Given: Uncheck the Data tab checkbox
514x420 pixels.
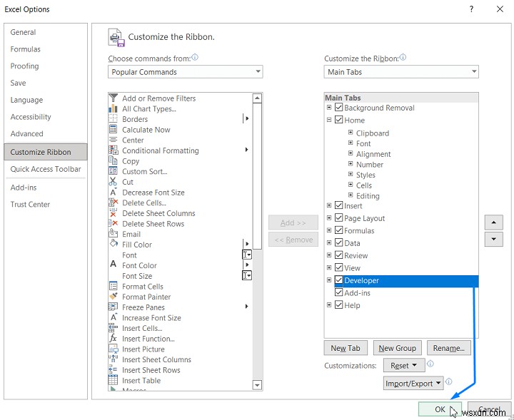Looking at the screenshot, I should tap(338, 243).
